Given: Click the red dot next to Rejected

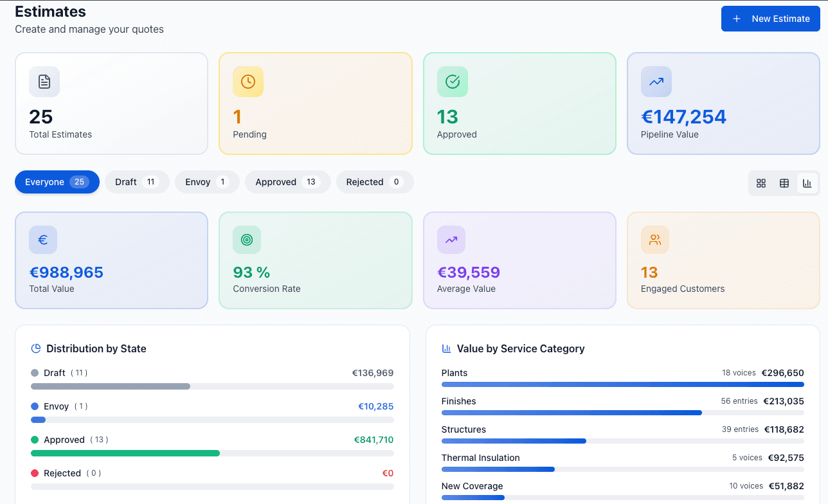Looking at the screenshot, I should (x=35, y=473).
